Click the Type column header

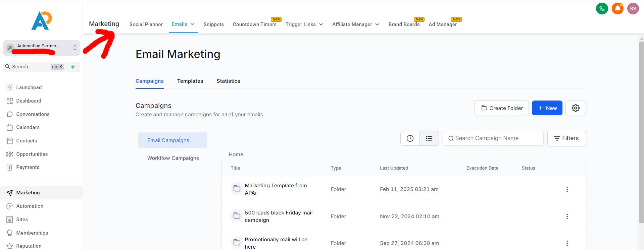336,168
